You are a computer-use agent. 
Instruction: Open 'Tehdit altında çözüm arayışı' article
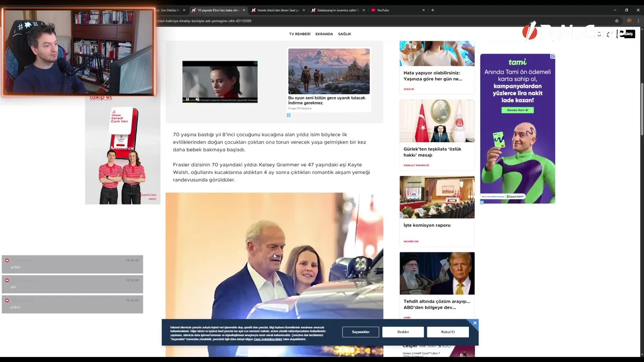[x=437, y=304]
